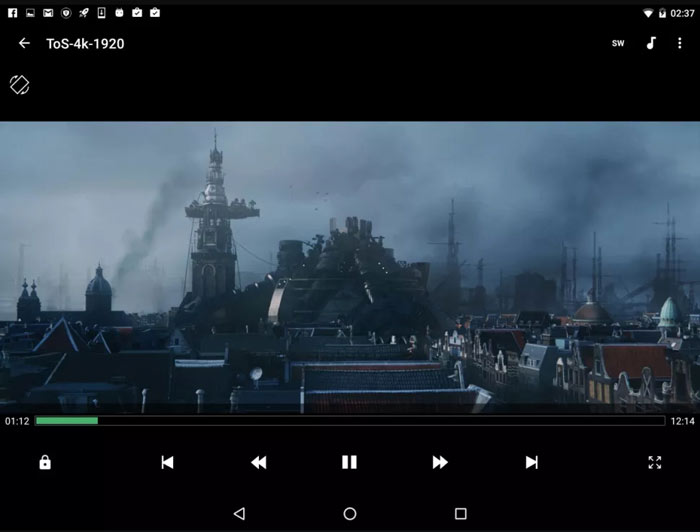Tap the video title ToS-4k-1920
The width and height of the screenshot is (700, 532).
(x=85, y=44)
